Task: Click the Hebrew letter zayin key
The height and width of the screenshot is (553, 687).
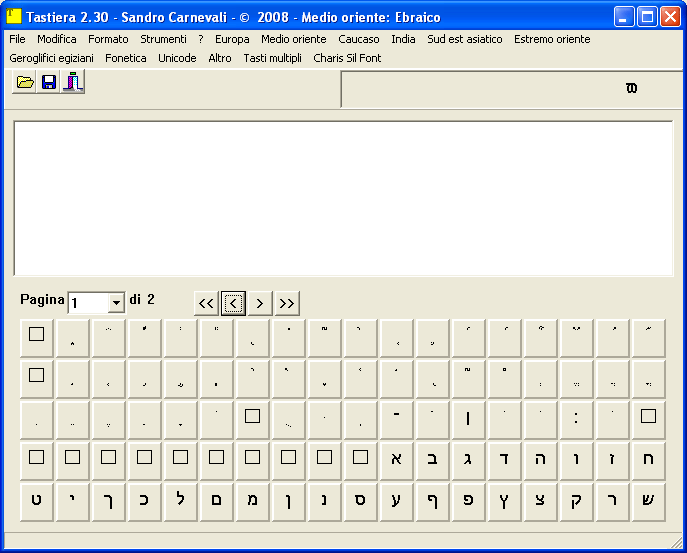Action: [612, 459]
